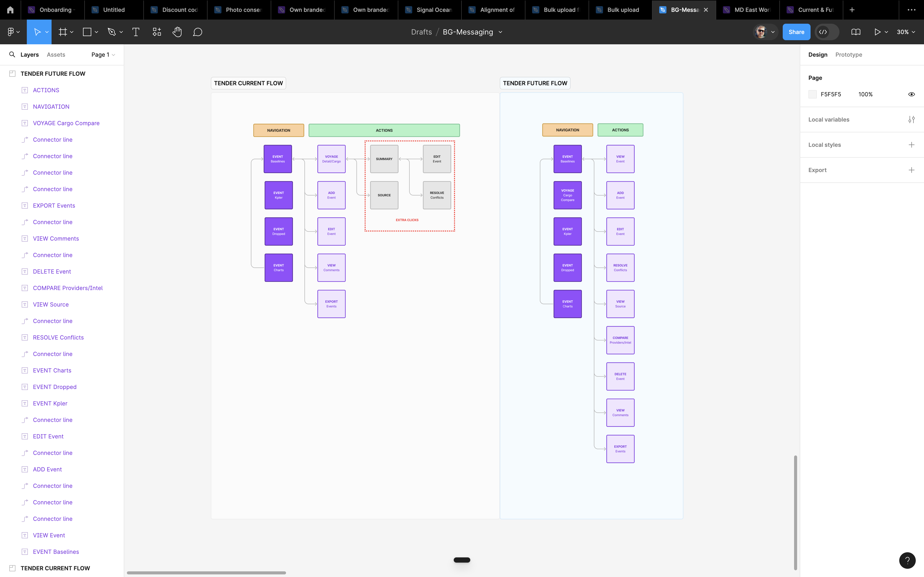Toggle page background visibility eye
The height and width of the screenshot is (577, 924).
point(911,94)
